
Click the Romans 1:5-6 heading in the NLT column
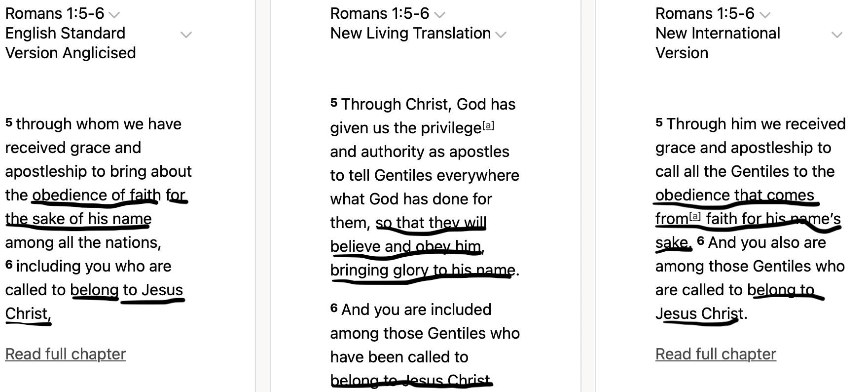379,13
